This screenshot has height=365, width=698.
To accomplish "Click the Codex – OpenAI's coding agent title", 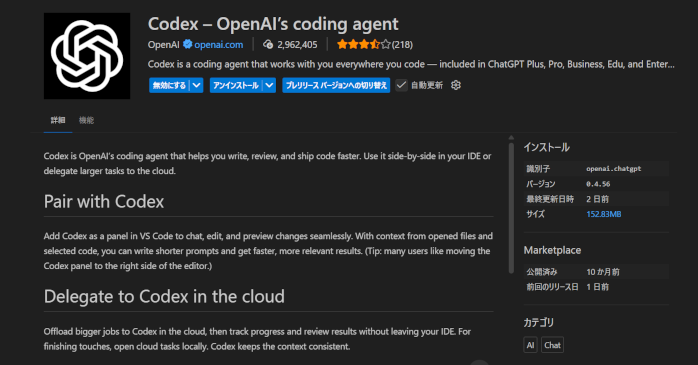I will pos(273,24).
